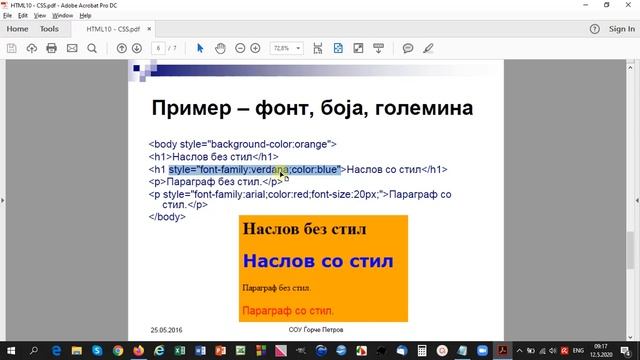Image resolution: width=640 pixels, height=360 pixels.
Task: Open Windows taskbar search
Action: [34, 351]
